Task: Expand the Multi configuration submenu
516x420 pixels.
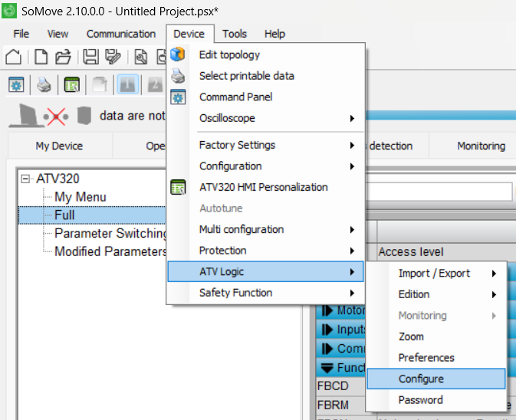Action: tap(265, 229)
